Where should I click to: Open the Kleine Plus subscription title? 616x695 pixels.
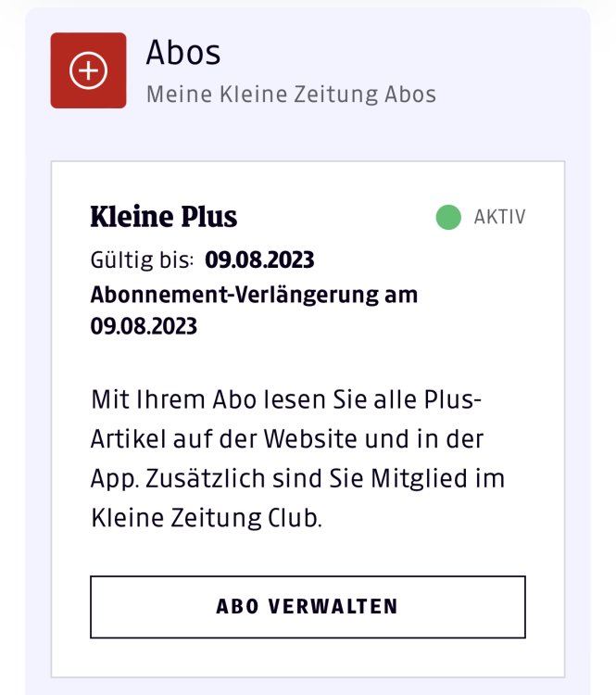(x=163, y=217)
